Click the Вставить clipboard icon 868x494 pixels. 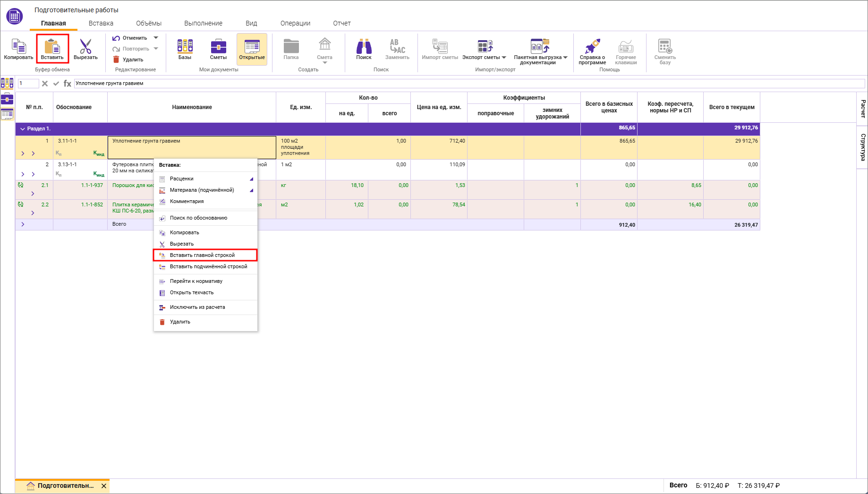[52, 47]
